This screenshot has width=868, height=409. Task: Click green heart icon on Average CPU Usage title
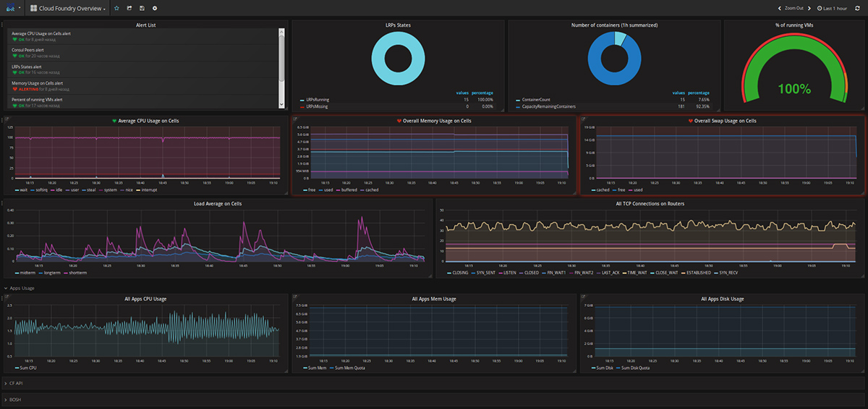(x=114, y=120)
